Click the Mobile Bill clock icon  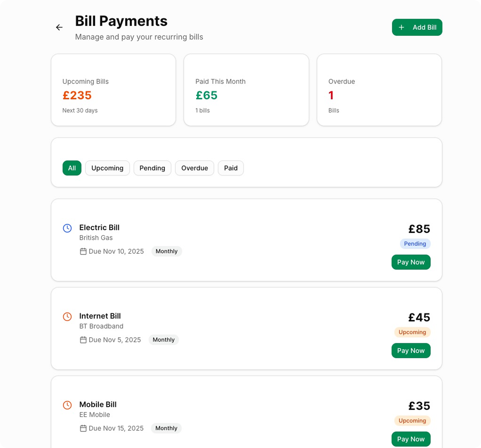(67, 405)
